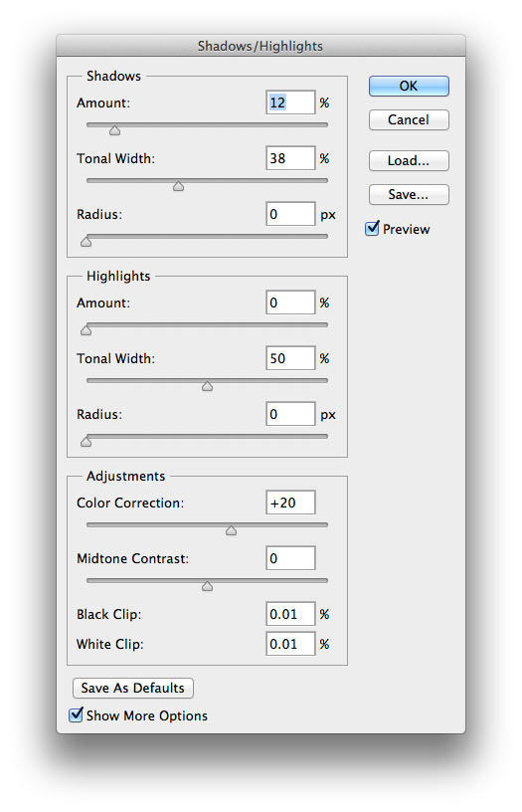Click the Save... button
Image resolution: width=522 pixels, height=812 pixels.
(x=409, y=194)
